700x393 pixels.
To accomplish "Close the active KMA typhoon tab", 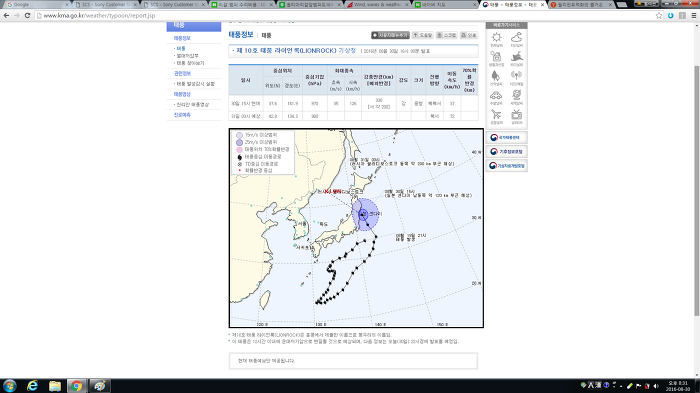I will [x=542, y=4].
